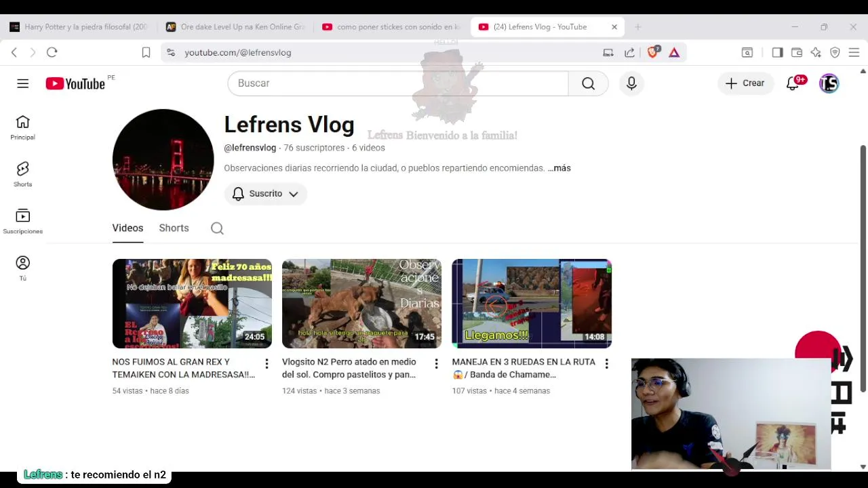Open the Tú section in sidebar

point(22,268)
